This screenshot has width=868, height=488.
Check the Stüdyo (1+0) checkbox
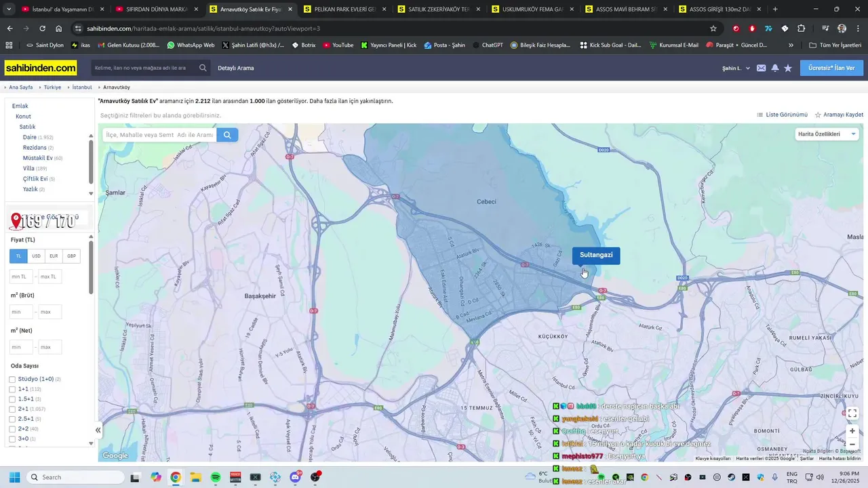12,379
